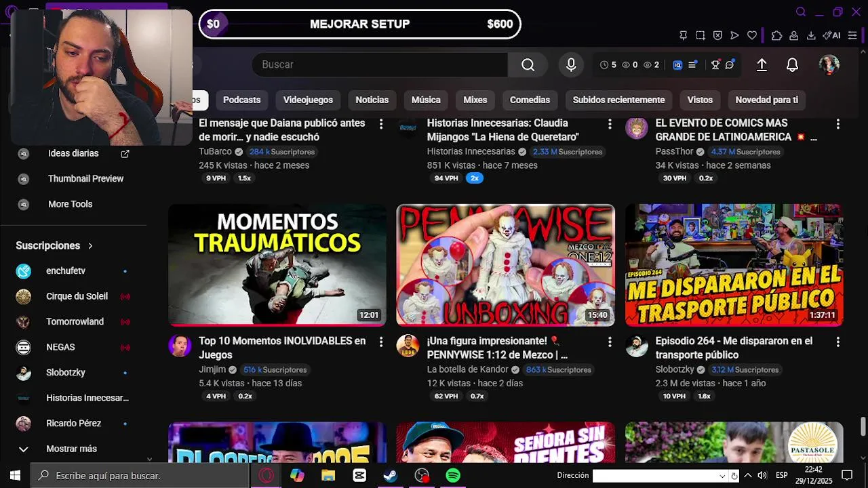Click the Windows Start button
The width and height of the screenshot is (868, 488).
(x=15, y=476)
